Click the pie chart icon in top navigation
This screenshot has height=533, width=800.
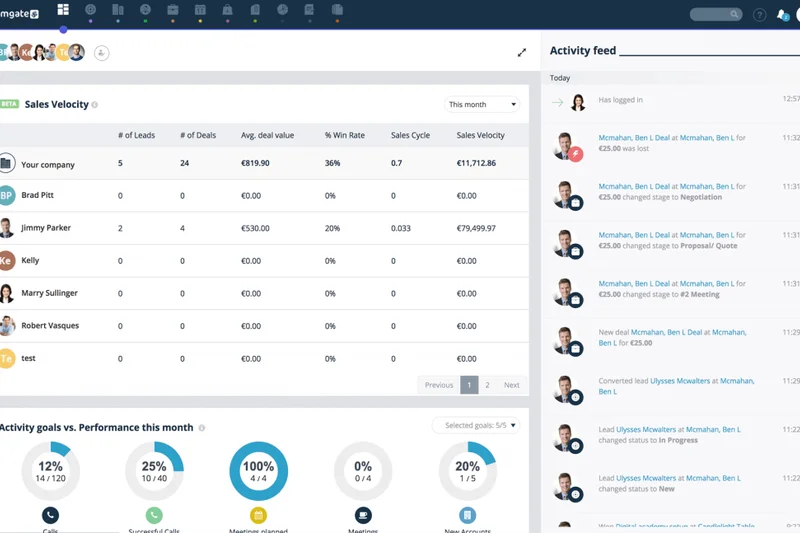click(282, 11)
